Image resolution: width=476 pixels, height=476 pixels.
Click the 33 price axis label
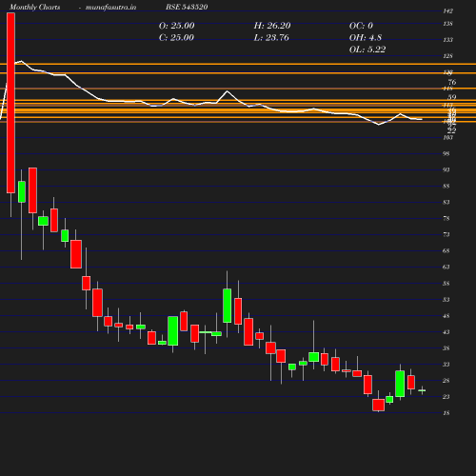click(446, 365)
